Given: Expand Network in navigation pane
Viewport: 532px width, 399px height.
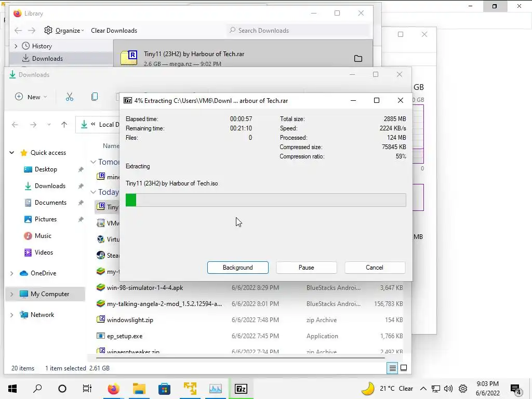Looking at the screenshot, I should click(12, 315).
